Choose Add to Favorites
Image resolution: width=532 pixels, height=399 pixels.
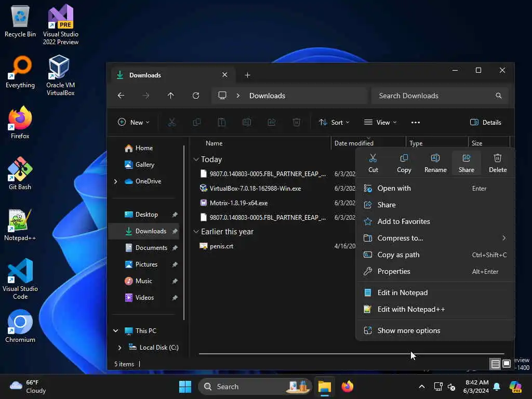click(x=435, y=221)
